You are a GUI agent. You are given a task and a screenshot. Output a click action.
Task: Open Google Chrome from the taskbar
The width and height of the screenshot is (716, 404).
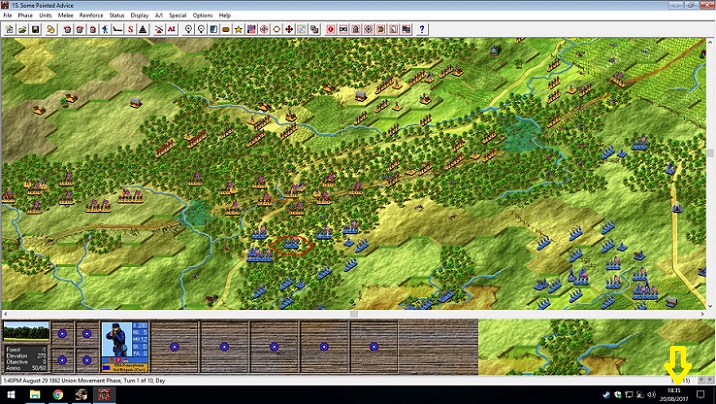point(58,394)
